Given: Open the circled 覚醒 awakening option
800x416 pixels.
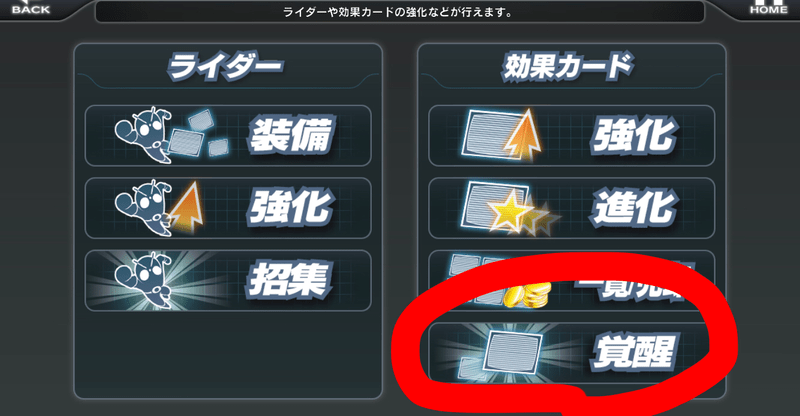Looking at the screenshot, I should point(571,352).
